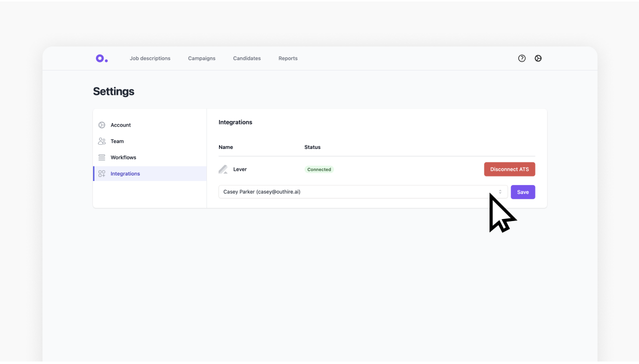This screenshot has width=639, height=364.
Task: Save the selected user
Action: (523, 192)
